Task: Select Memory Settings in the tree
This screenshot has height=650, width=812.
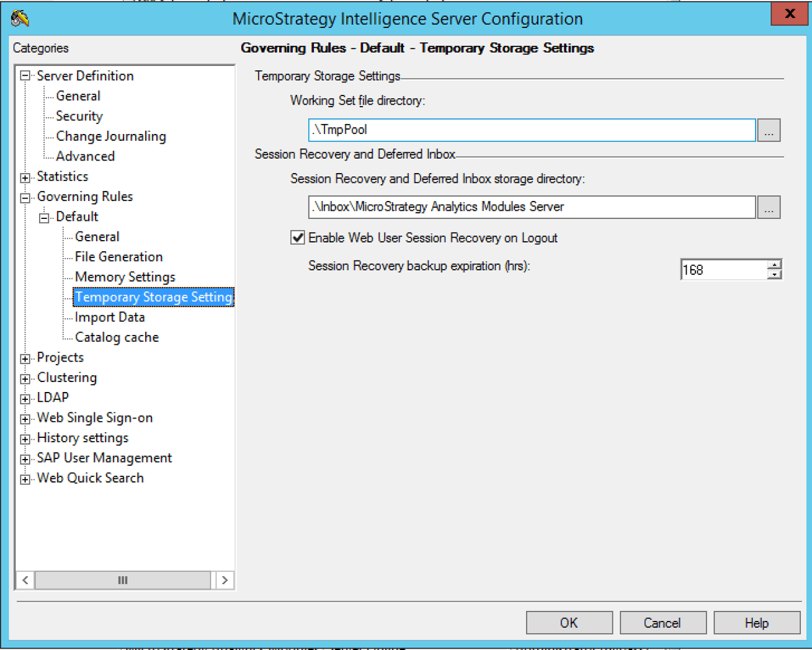Action: 125,277
